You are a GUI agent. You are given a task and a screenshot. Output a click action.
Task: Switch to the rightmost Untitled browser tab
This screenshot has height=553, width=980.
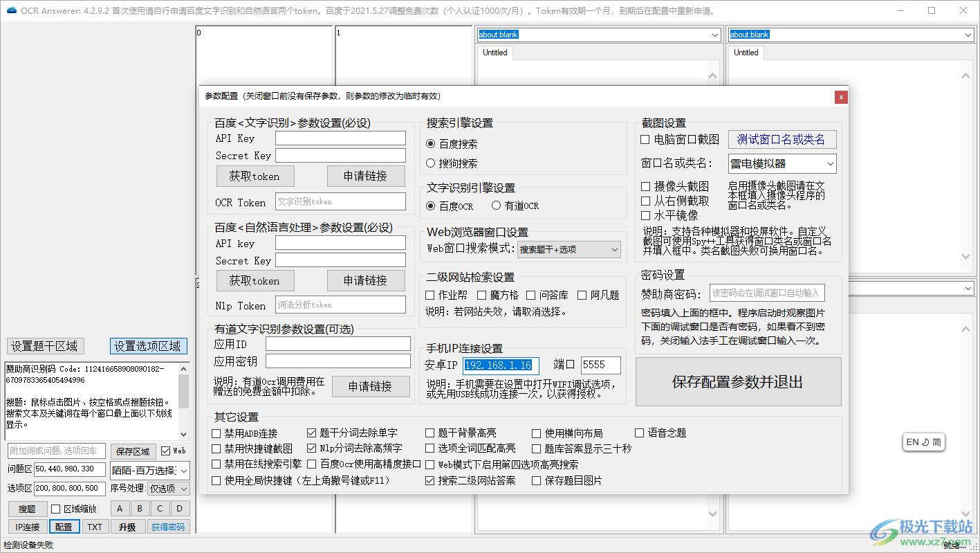(746, 52)
